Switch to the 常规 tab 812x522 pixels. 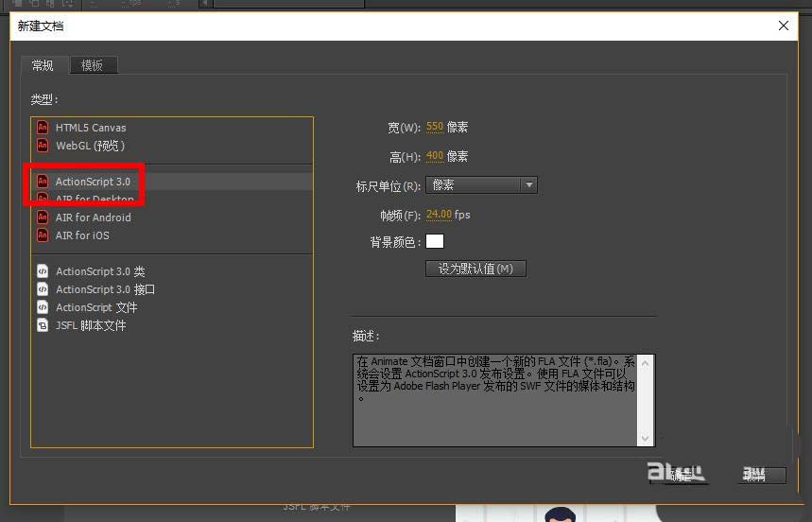coord(43,65)
